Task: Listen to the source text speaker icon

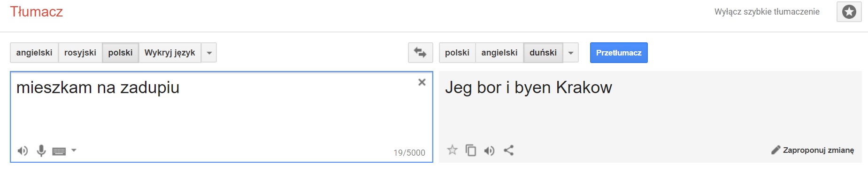Action: 23,151
